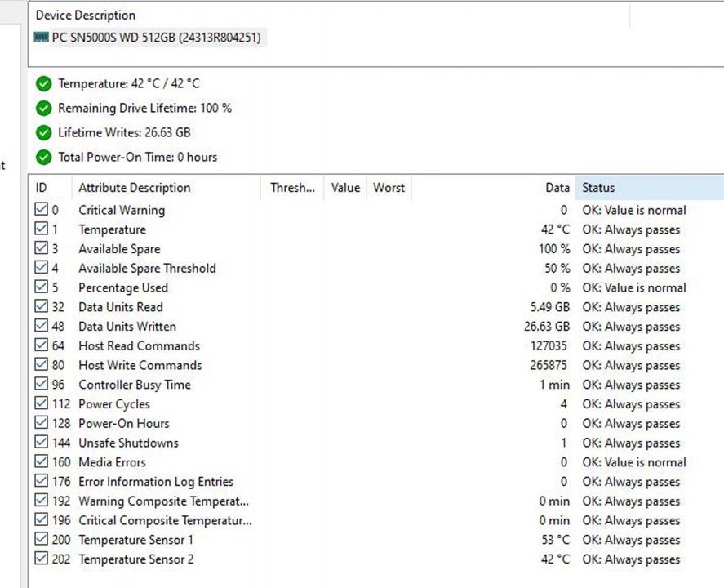This screenshot has width=724, height=588.
Task: Click the green check icon beside Temperature
Action: [x=43, y=83]
